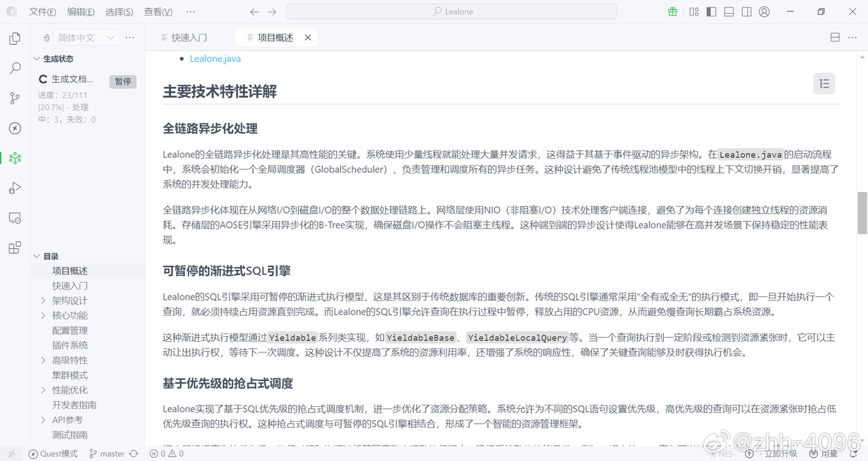The image size is (868, 461).
Task: Toggle Quest模式 in status bar
Action: [53, 454]
